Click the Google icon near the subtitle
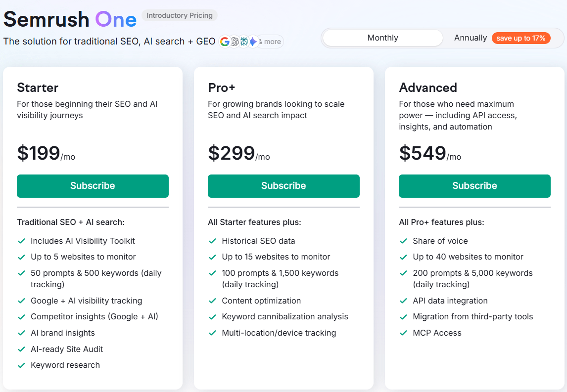Screen dimensions: 567x392 (x=225, y=42)
